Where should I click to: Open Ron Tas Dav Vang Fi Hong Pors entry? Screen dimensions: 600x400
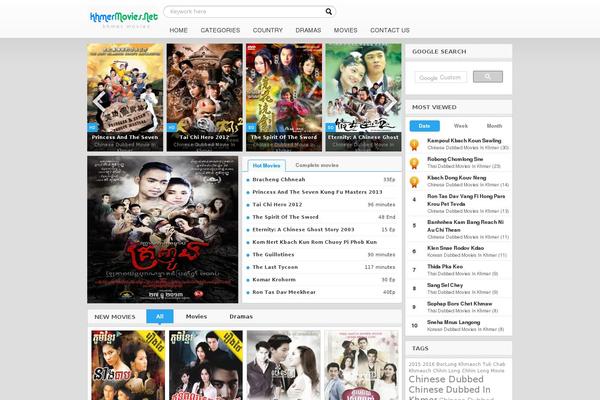coord(466,200)
